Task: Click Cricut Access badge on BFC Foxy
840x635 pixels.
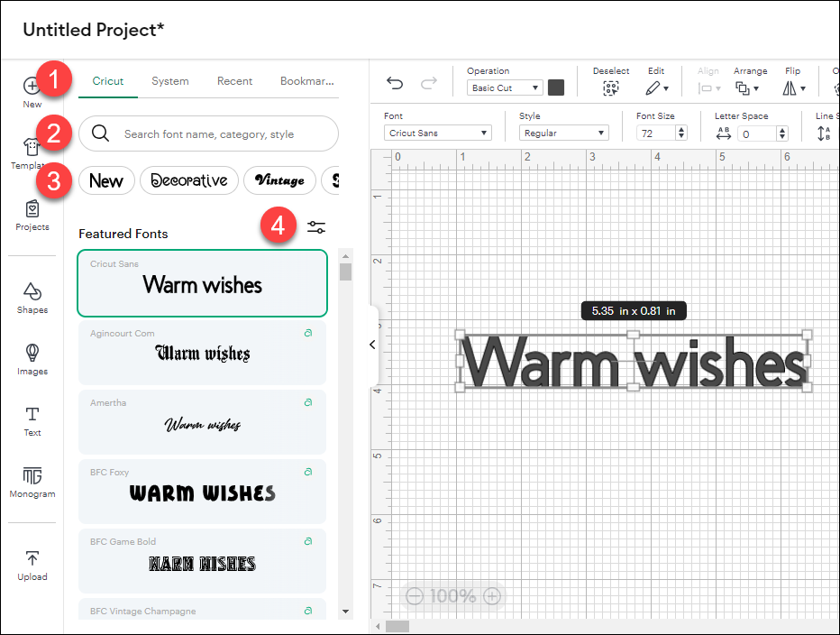Action: [308, 472]
